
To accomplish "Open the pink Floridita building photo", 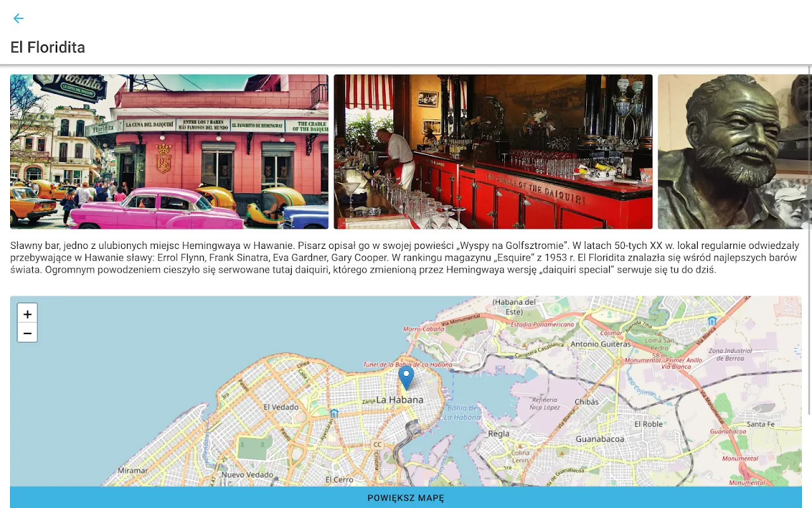I will coord(169,152).
